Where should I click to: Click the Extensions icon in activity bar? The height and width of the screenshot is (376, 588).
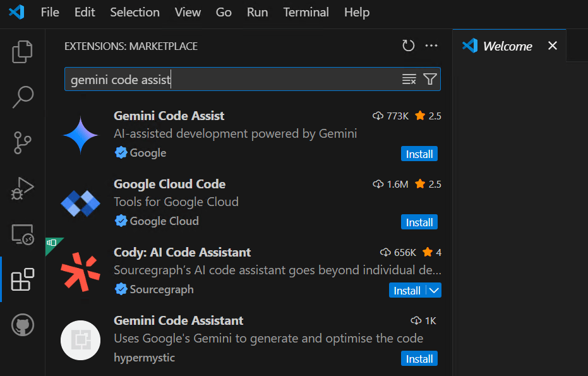point(23,279)
